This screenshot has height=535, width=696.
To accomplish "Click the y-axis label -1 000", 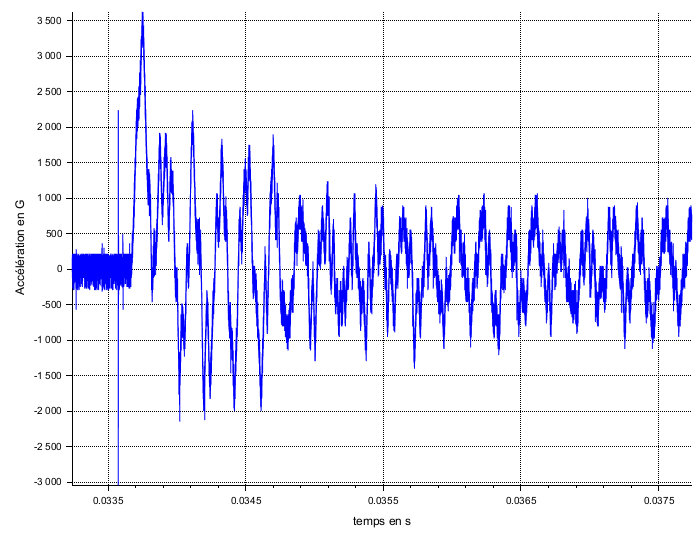I will [47, 340].
